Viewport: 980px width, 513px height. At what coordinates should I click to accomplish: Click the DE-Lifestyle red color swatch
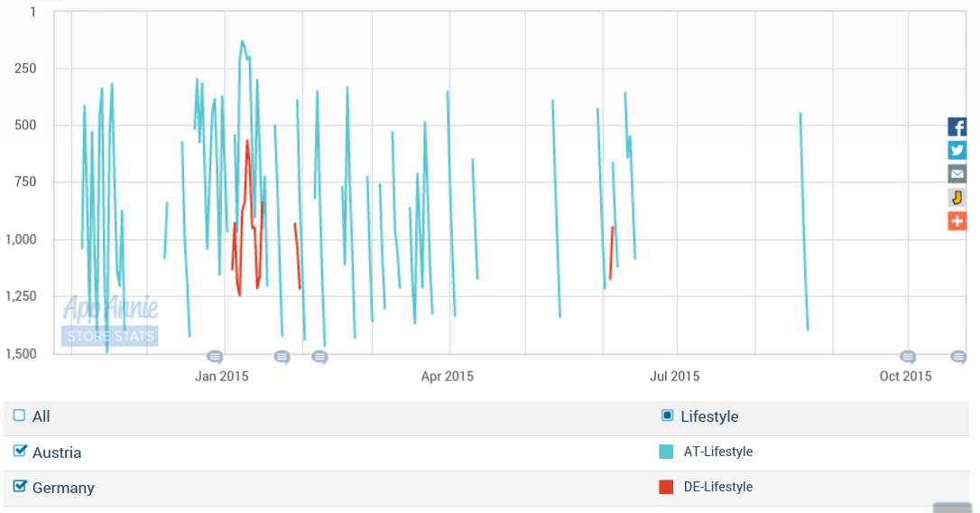[666, 487]
